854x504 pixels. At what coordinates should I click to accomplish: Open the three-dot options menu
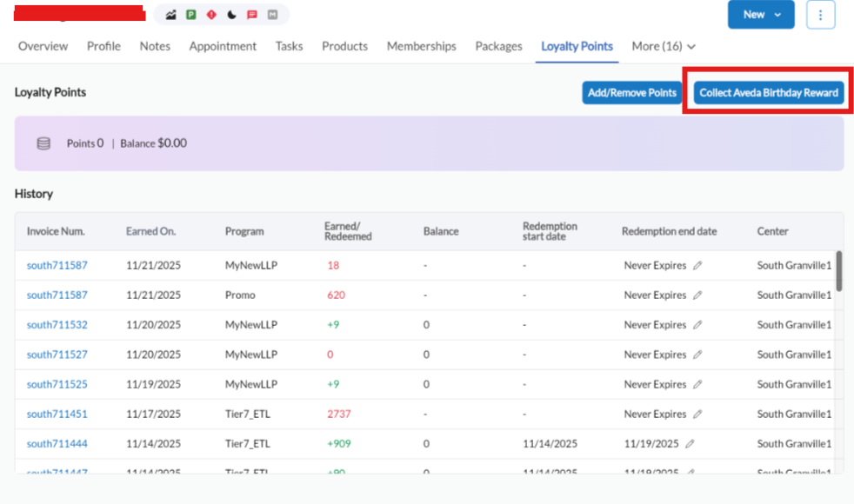pyautogui.click(x=820, y=15)
